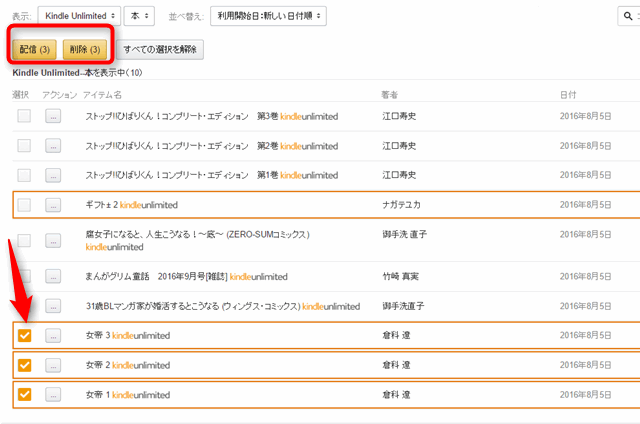The image size is (640, 424).
Task: Open action menu for ストップ!!ひばりくん 第2巻
Action: [x=53, y=146]
